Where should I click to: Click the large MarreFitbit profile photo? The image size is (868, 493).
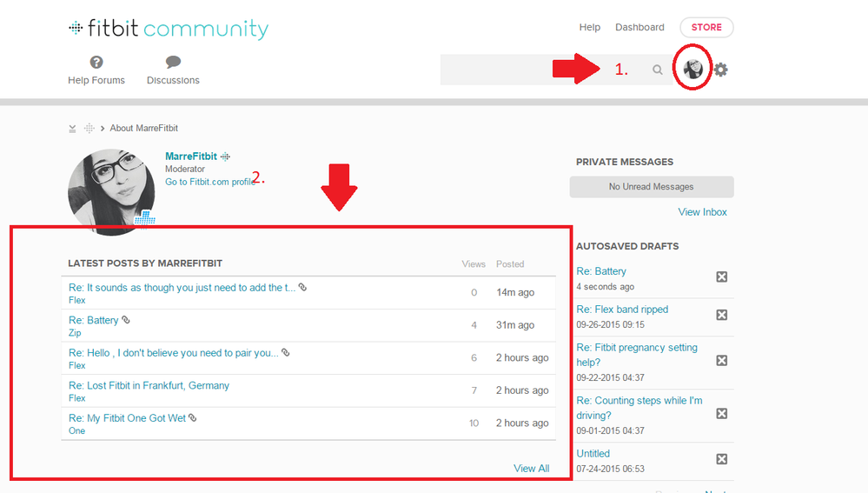111,191
